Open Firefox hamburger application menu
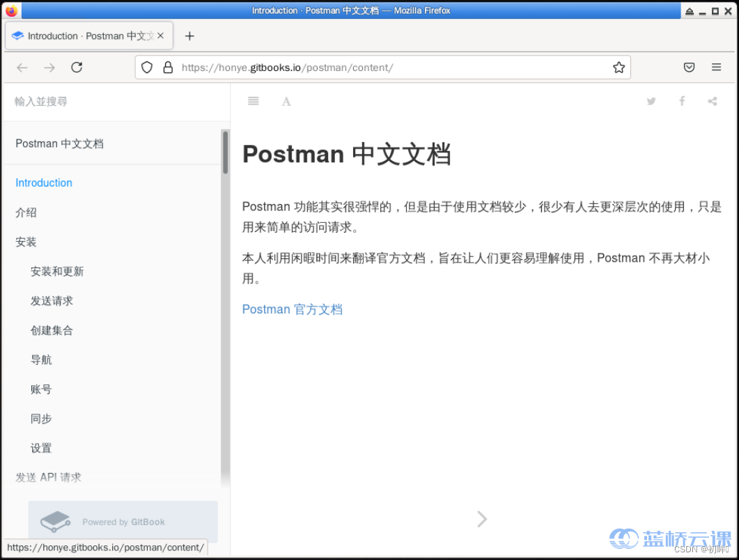The width and height of the screenshot is (739, 560). click(x=717, y=68)
